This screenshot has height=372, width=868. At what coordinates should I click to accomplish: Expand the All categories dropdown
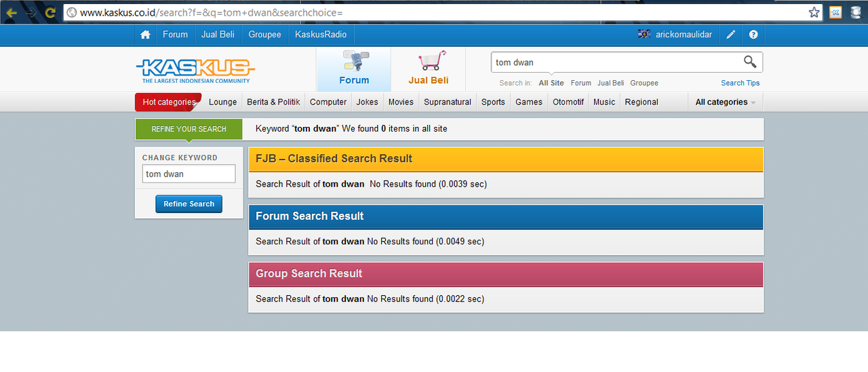[726, 102]
